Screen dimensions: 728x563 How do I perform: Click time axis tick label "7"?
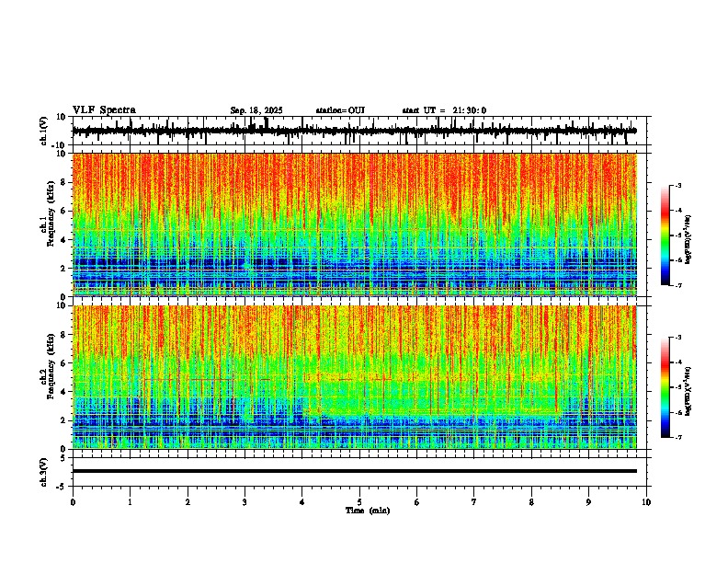[474, 502]
